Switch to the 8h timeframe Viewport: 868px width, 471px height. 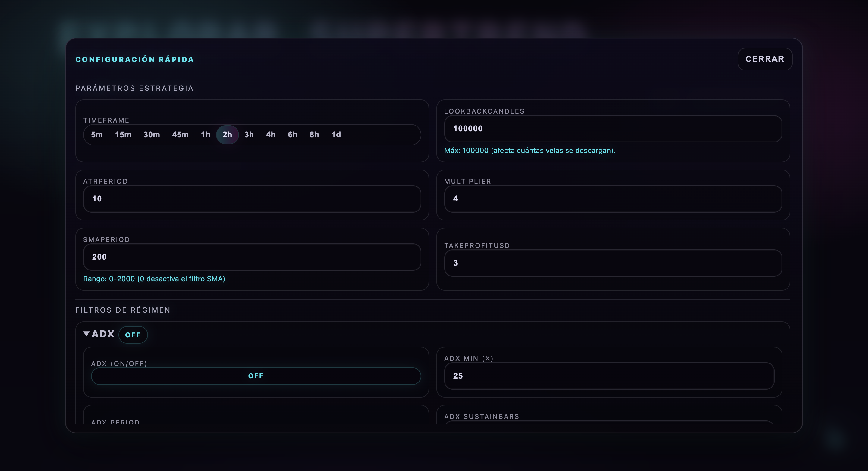[314, 135]
